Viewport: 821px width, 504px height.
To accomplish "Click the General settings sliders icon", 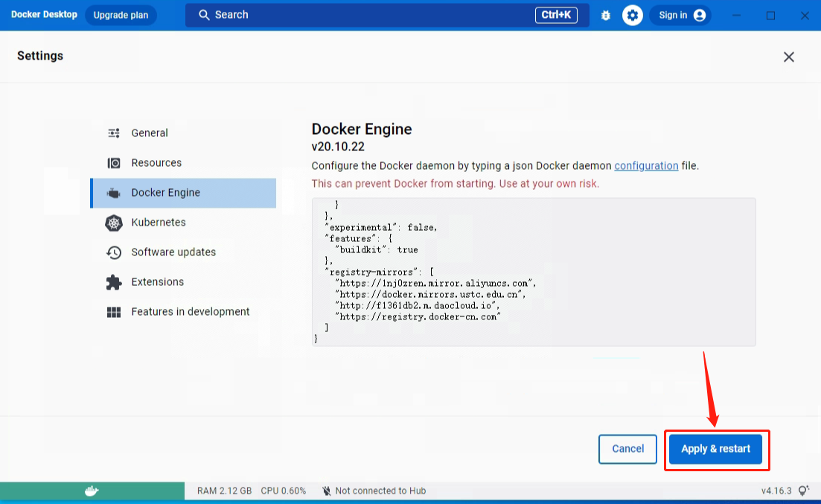I will coord(114,133).
